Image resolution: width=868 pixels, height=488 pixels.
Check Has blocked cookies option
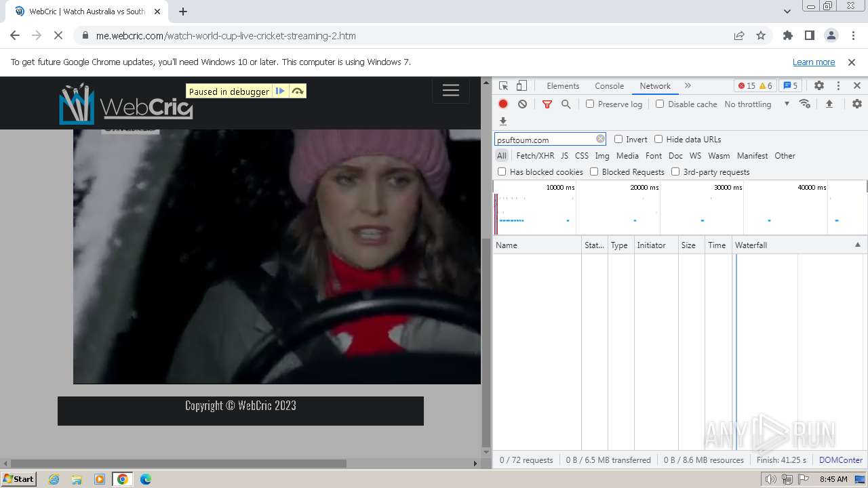click(502, 171)
